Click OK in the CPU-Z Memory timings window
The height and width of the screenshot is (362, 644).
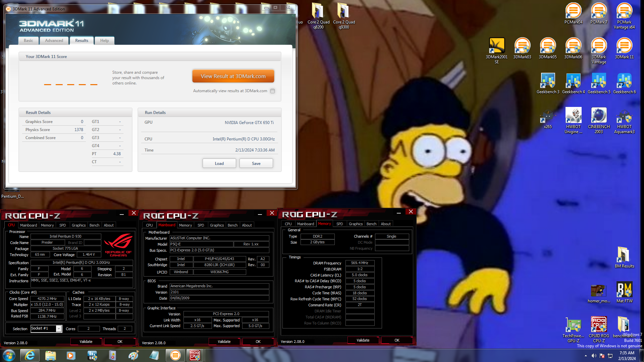point(397,340)
